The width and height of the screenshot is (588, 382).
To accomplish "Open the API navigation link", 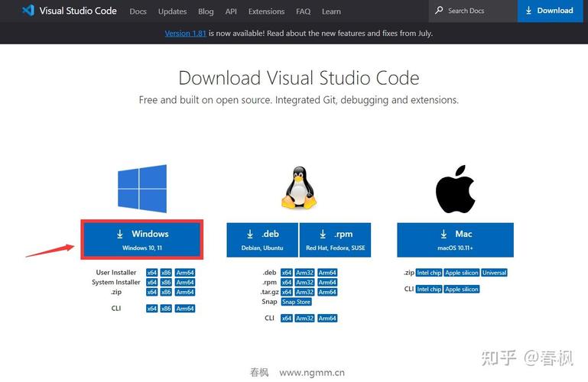I will [x=231, y=11].
